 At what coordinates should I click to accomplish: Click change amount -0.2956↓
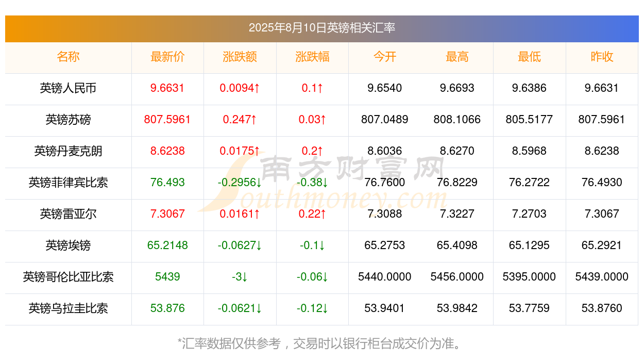[240, 183]
